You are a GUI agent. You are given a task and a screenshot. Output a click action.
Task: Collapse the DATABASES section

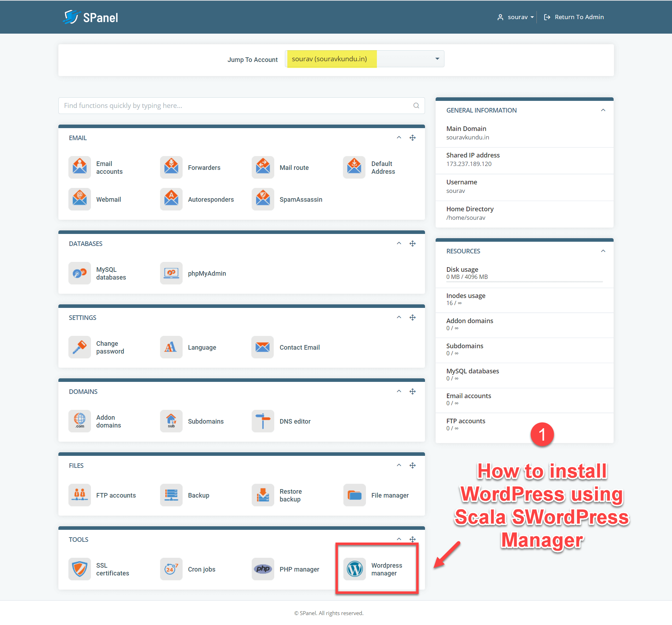[x=399, y=243]
